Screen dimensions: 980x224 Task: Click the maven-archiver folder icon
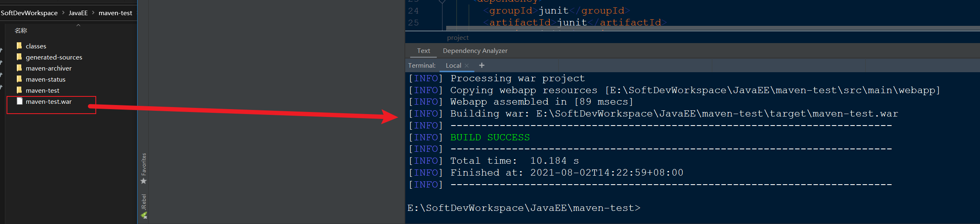coord(19,68)
